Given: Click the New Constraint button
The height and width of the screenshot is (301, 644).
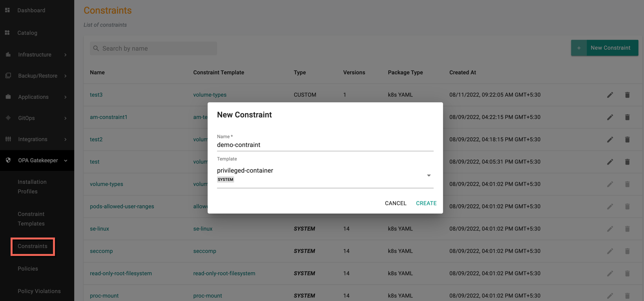Looking at the screenshot, I should [x=604, y=48].
